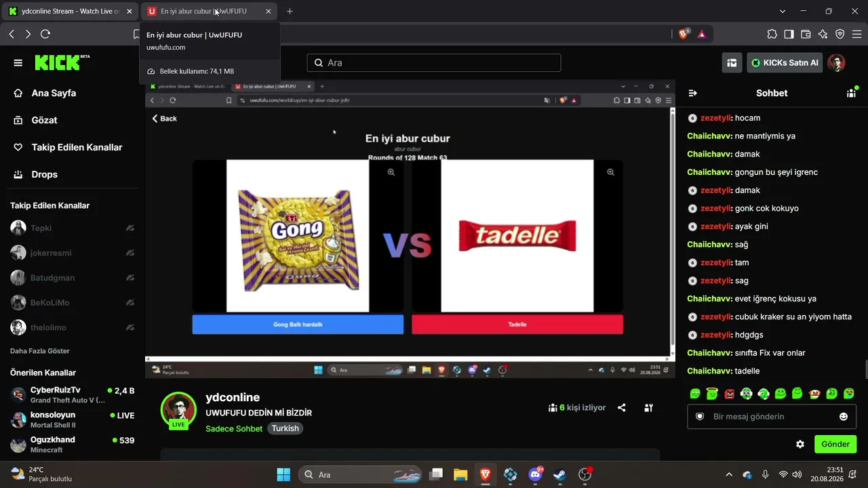Show the browser sidebar panel

coord(789,34)
